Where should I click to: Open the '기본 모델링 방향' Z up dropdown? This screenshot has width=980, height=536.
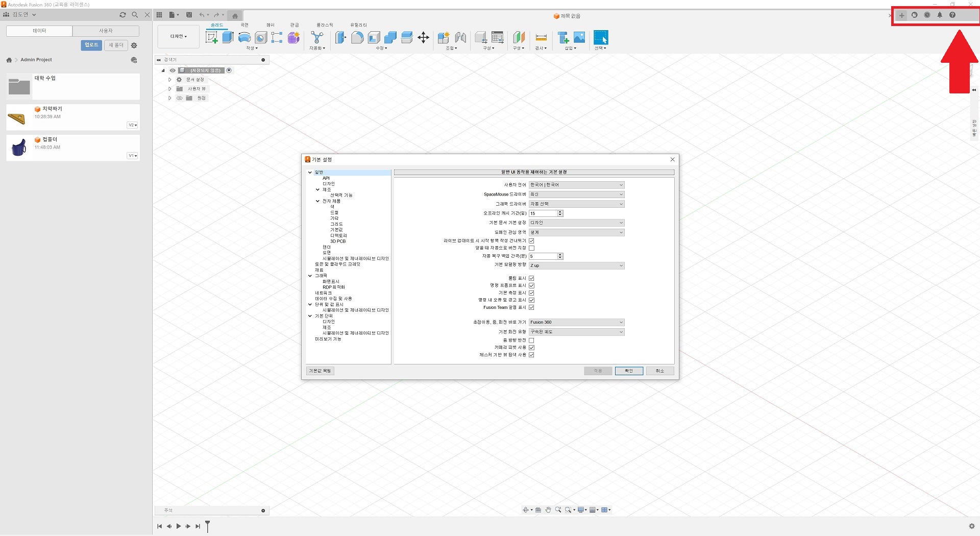576,265
